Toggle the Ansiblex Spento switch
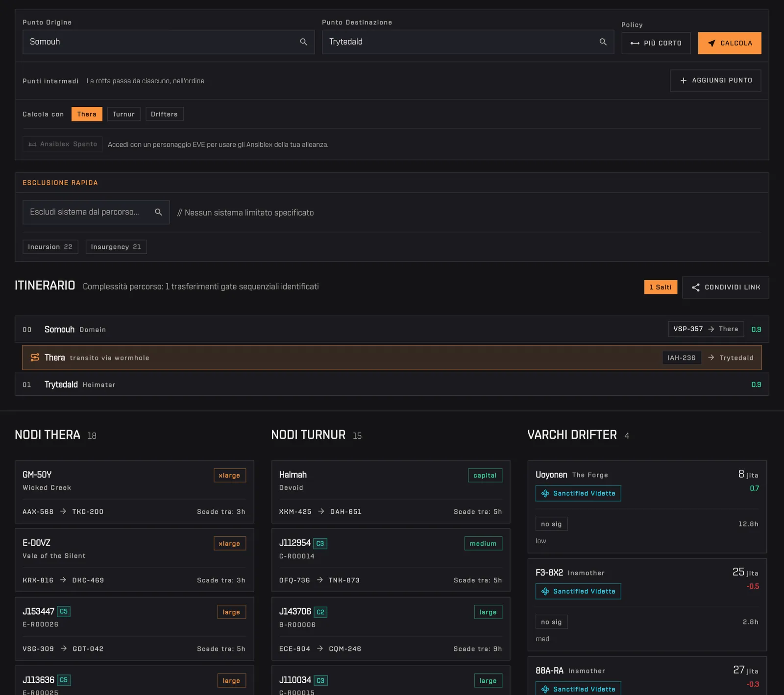784x695 pixels. click(x=63, y=144)
